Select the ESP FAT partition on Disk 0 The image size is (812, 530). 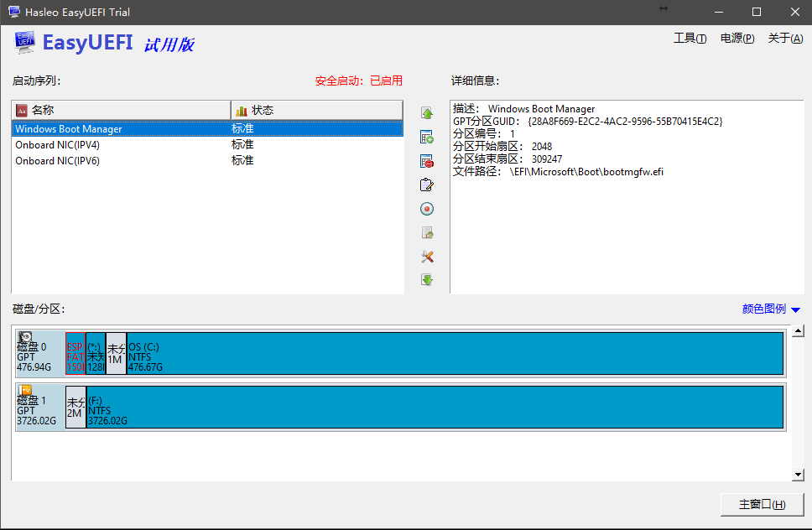[75, 354]
